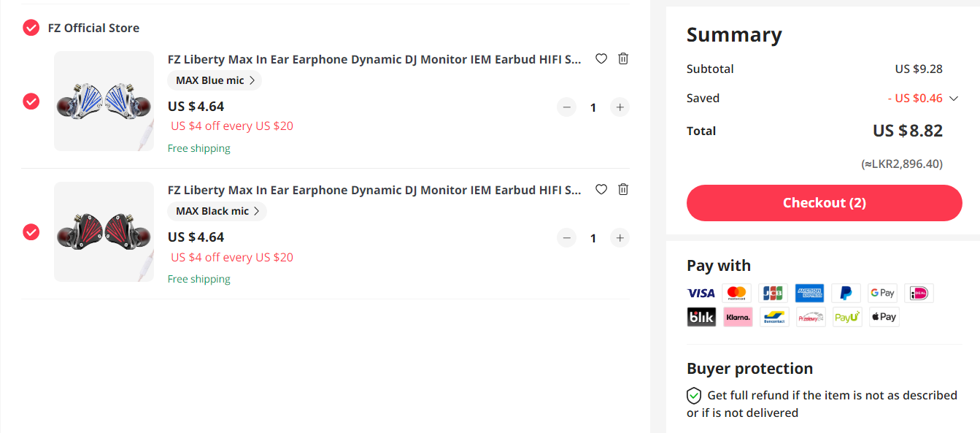Select the American Express payment icon
The height and width of the screenshot is (433, 980).
810,294
